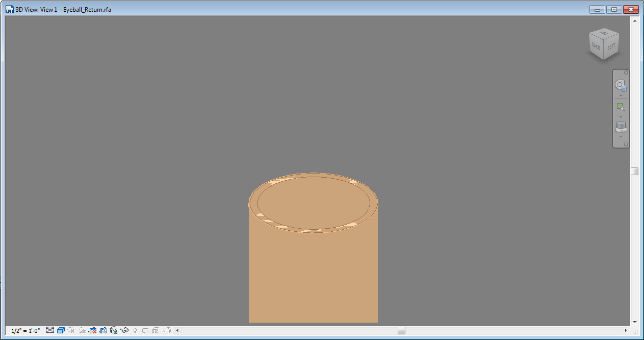The image size is (644, 340).
Task: Click the LEFT face of the ViewCube
Action: pyautogui.click(x=611, y=46)
